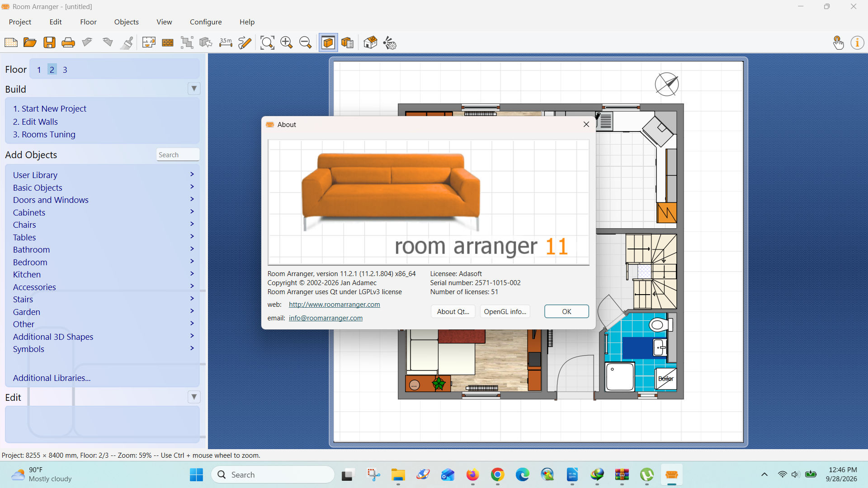Click the Print toolbar icon

tap(68, 43)
